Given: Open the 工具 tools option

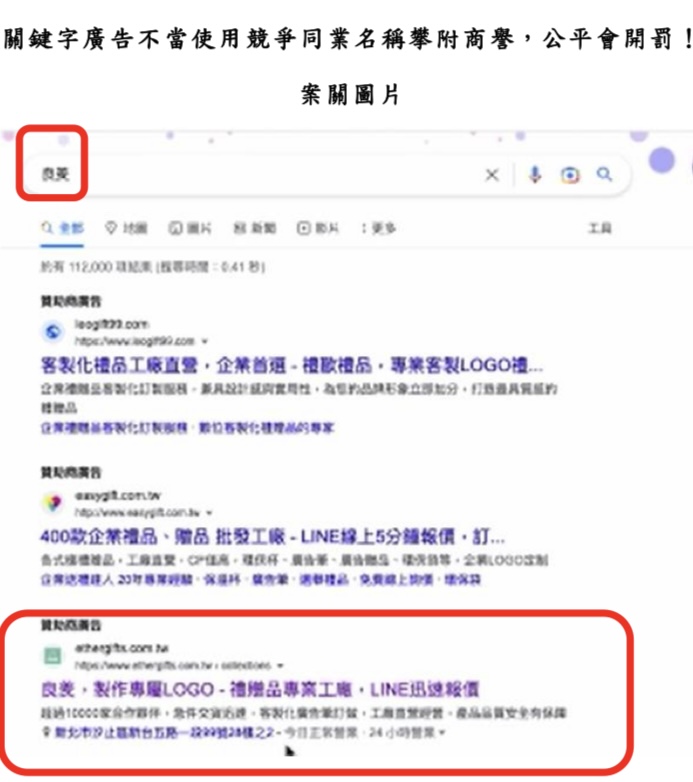Looking at the screenshot, I should tap(600, 228).
